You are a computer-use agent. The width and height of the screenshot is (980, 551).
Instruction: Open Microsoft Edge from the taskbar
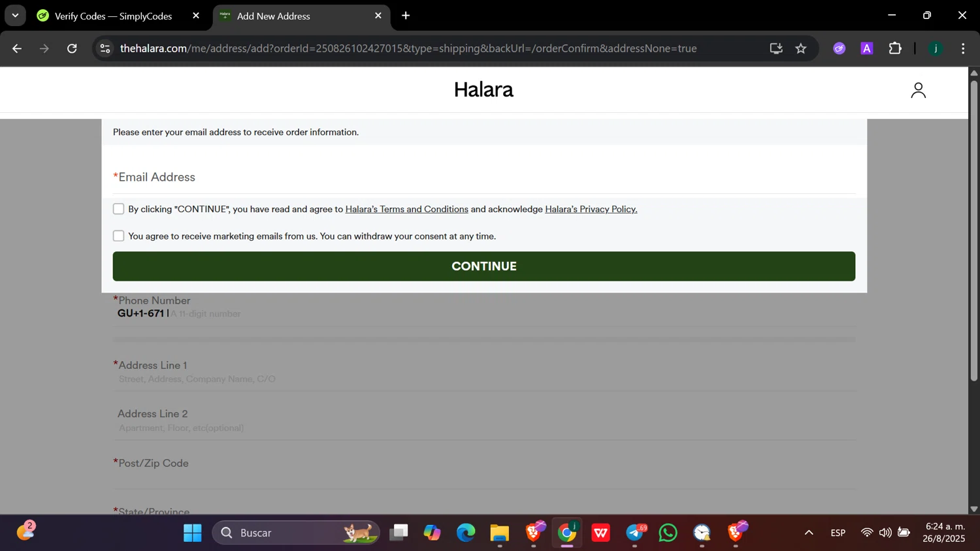click(x=466, y=533)
